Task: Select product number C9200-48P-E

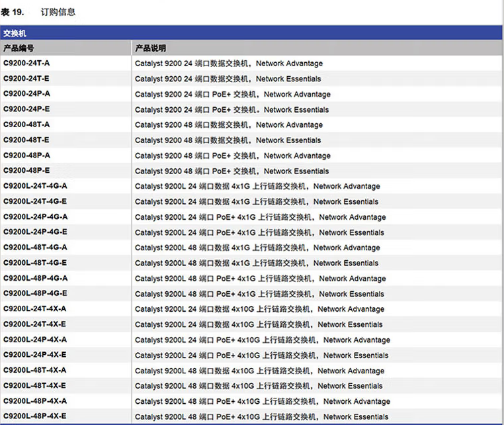Action: [26, 171]
